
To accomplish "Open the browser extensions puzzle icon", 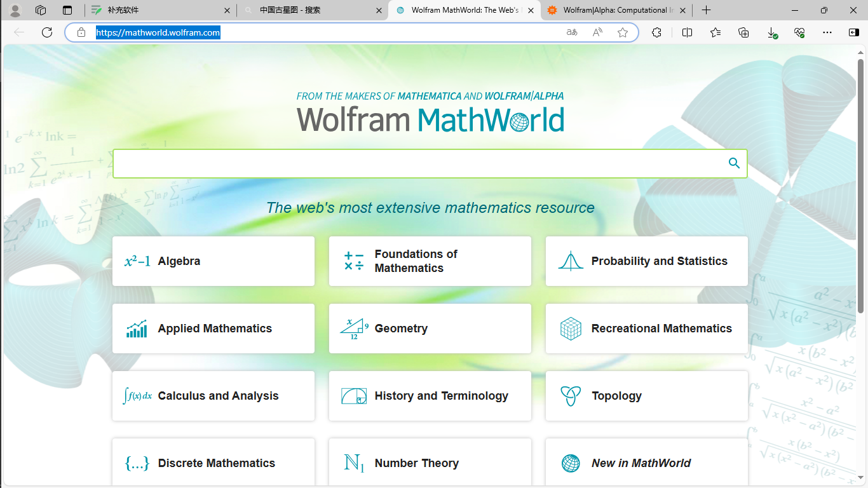I will point(656,32).
